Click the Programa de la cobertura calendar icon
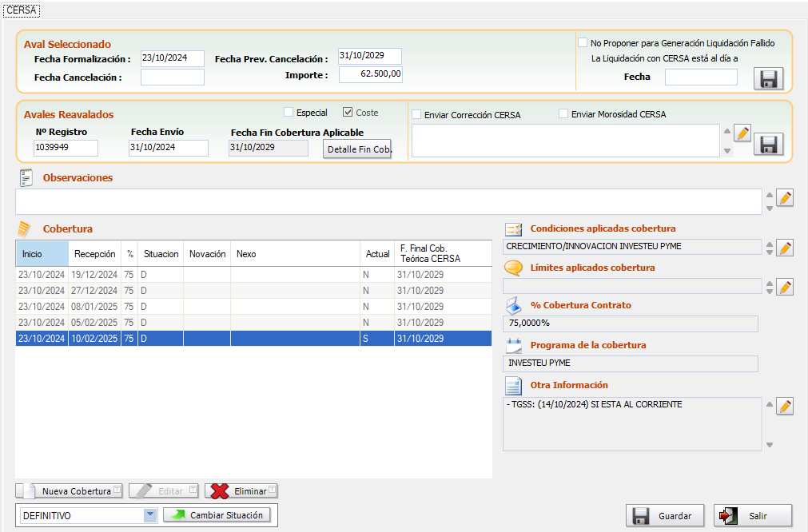Image resolution: width=808 pixels, height=532 pixels. (x=514, y=345)
